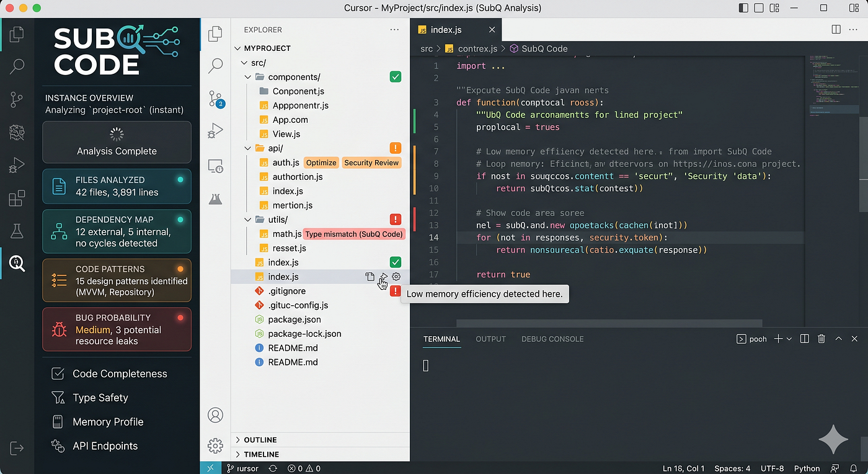Open the Bug Probability card
The image size is (868, 474).
pyautogui.click(x=117, y=329)
